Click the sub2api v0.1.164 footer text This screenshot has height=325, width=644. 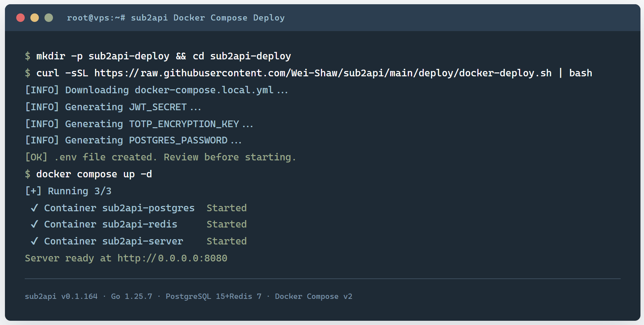(x=61, y=296)
